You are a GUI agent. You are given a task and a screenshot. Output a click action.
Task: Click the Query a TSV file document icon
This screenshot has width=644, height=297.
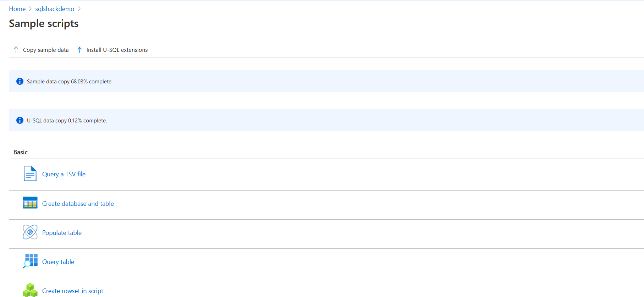[30, 174]
